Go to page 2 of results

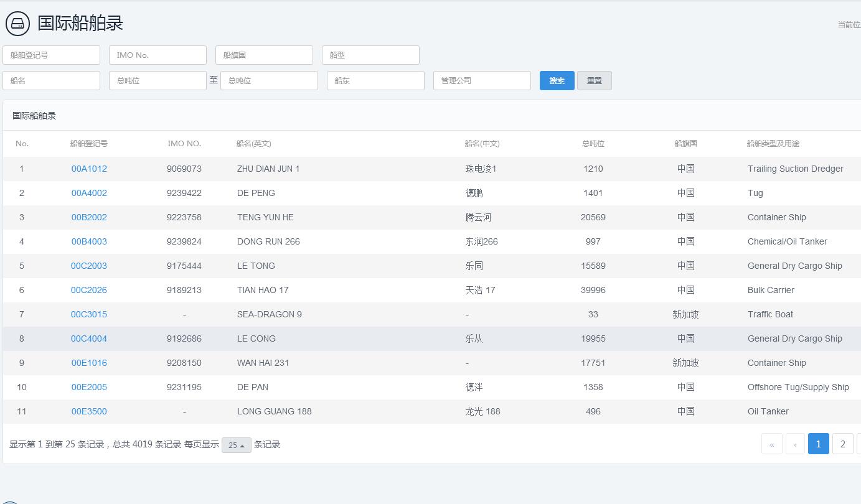point(842,444)
